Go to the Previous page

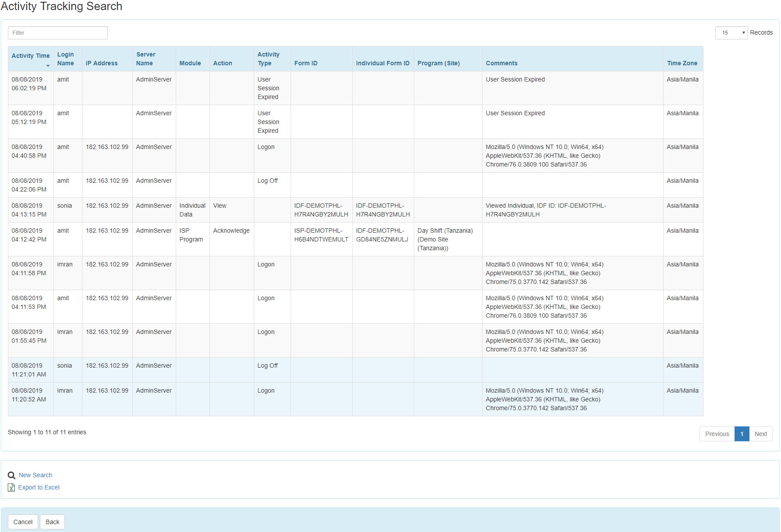pos(717,434)
